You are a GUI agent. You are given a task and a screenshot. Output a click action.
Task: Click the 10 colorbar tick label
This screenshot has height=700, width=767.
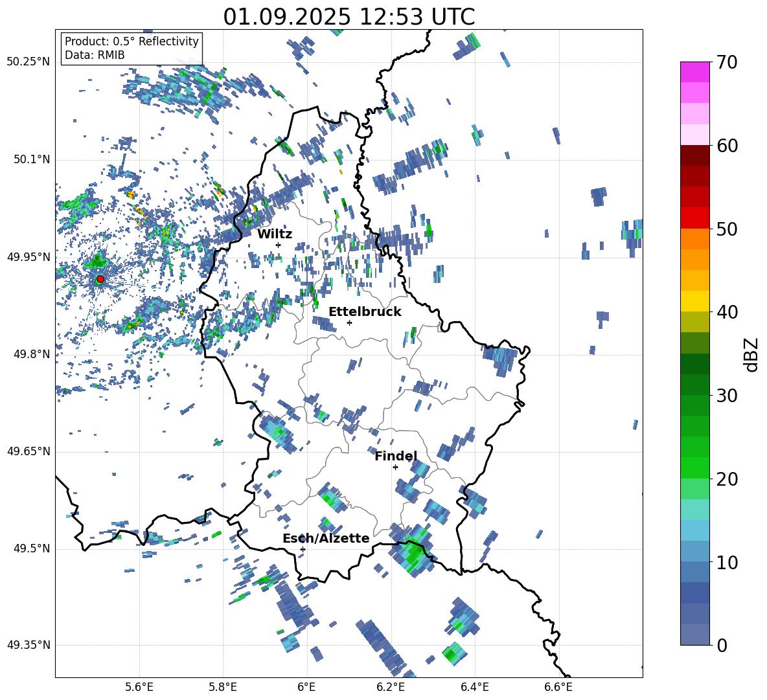[727, 562]
